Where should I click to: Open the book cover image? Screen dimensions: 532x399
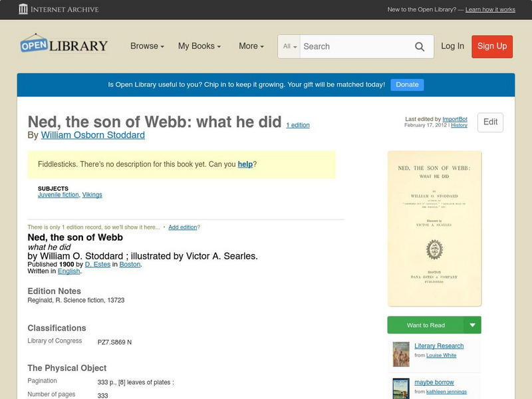[x=434, y=228]
